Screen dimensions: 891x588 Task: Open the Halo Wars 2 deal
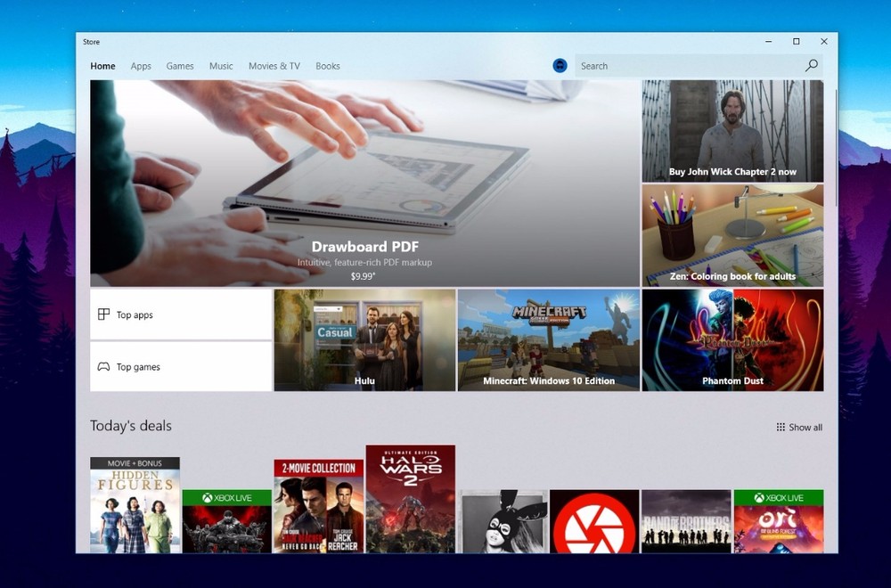[410, 499]
